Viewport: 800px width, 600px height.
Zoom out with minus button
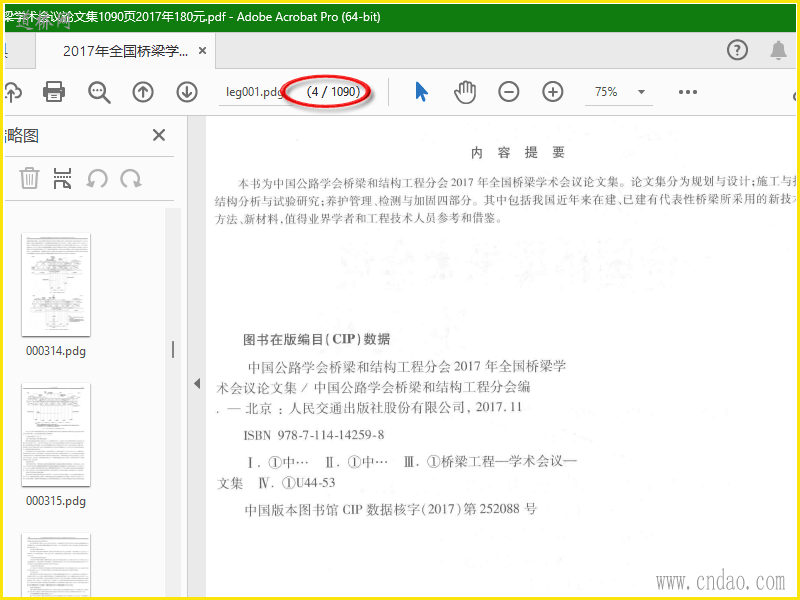[509, 92]
